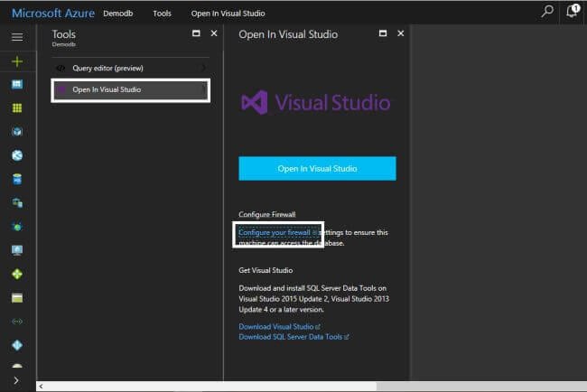Follow the Configure your firewall link
Screen dimensions: 587x392
coord(275,232)
